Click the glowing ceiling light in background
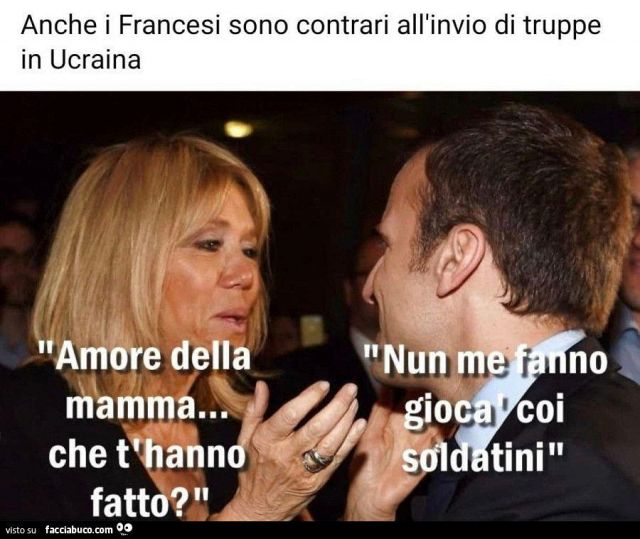640x539 pixels. [x=238, y=129]
